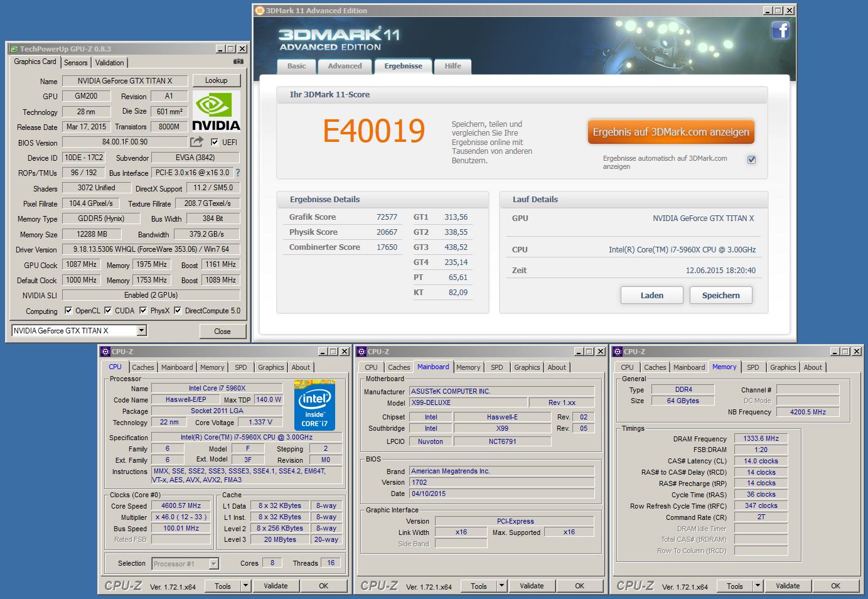Open SPD tab in CPU-Z Mainboard window
The height and width of the screenshot is (599, 868).
point(497,367)
